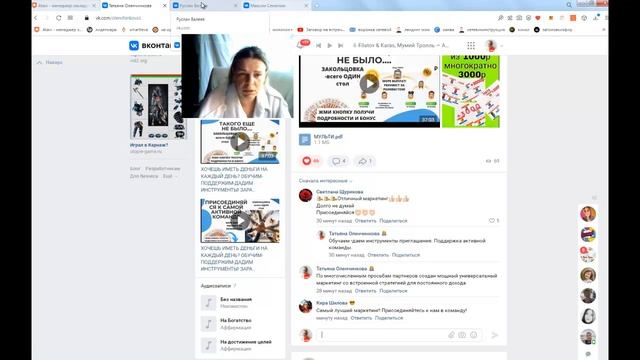Click the VK logo in the header
Image resolution: width=640 pixels, height=360 pixels.
pos(134,45)
